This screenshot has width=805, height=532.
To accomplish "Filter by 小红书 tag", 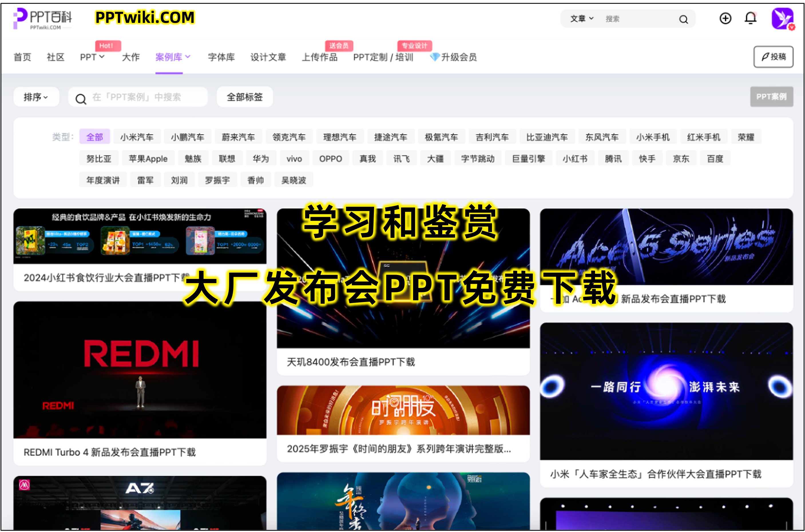I will pos(575,158).
